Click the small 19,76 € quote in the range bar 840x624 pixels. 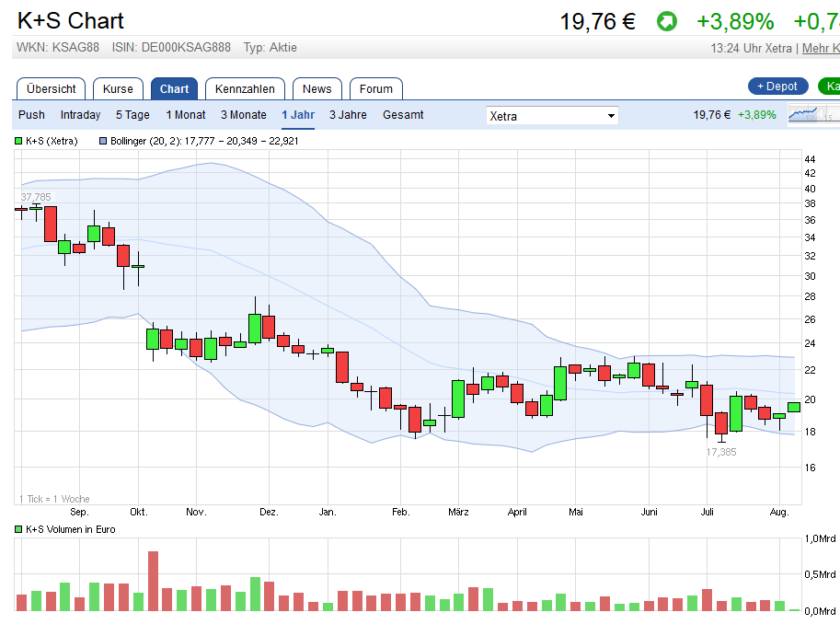711,115
